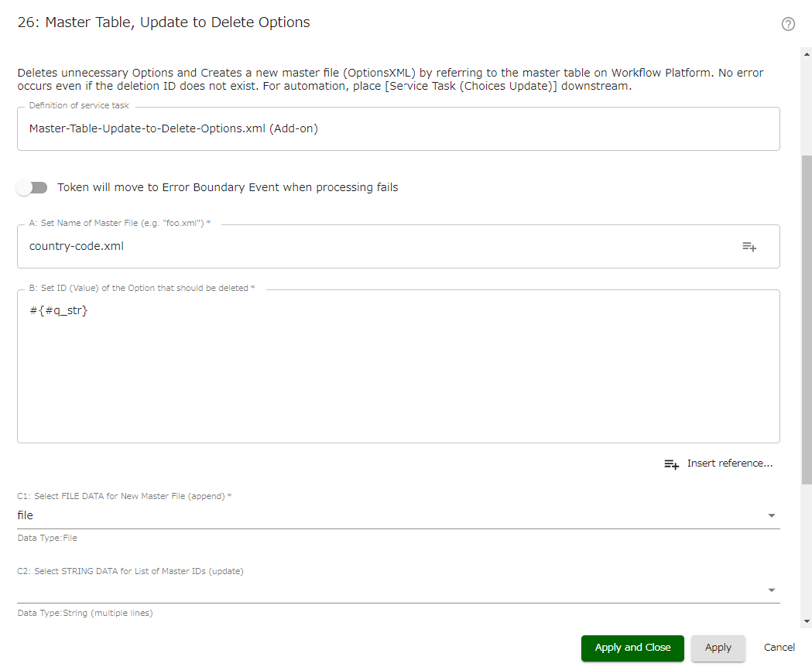812x667 pixels.
Task: Enable Token will move to Error Boundary Event
Action: tap(32, 187)
